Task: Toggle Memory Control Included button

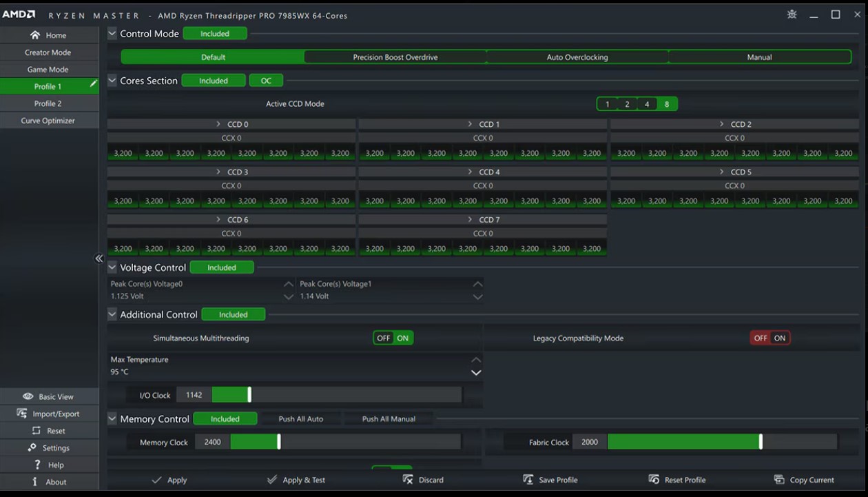Action: (225, 418)
